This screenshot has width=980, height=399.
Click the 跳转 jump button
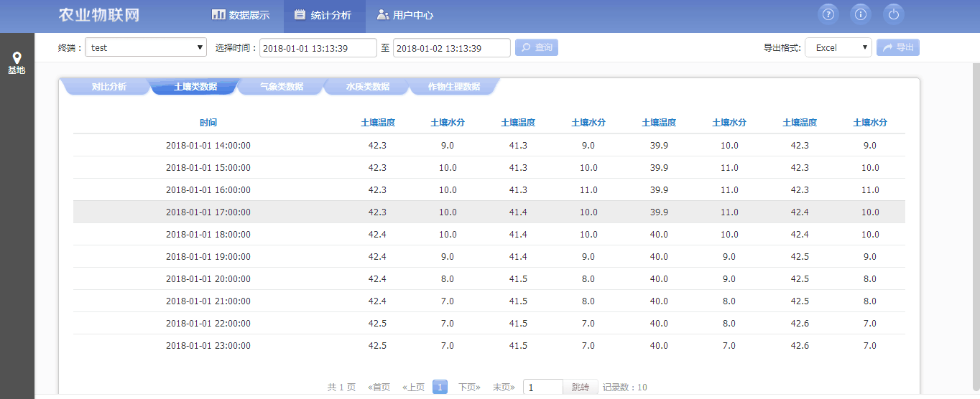(580, 388)
